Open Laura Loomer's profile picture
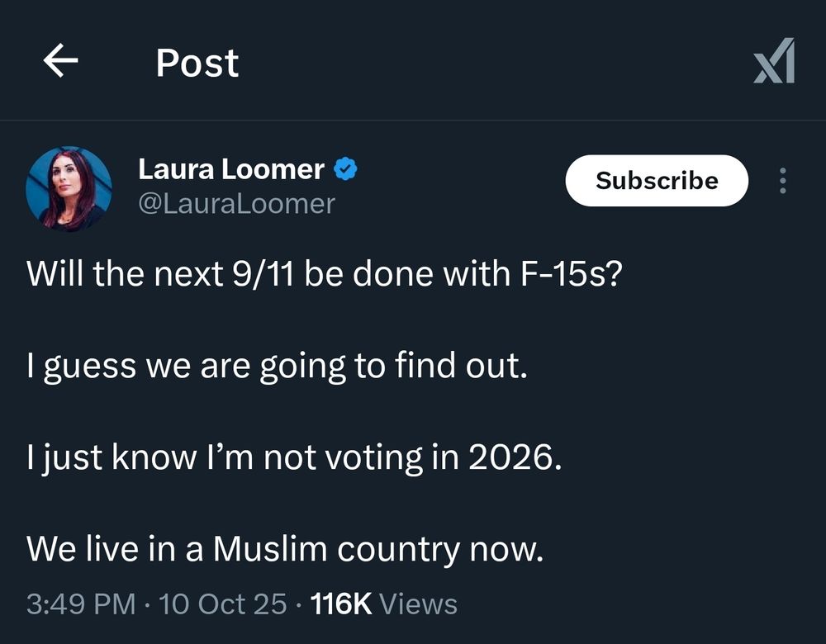 (x=69, y=189)
